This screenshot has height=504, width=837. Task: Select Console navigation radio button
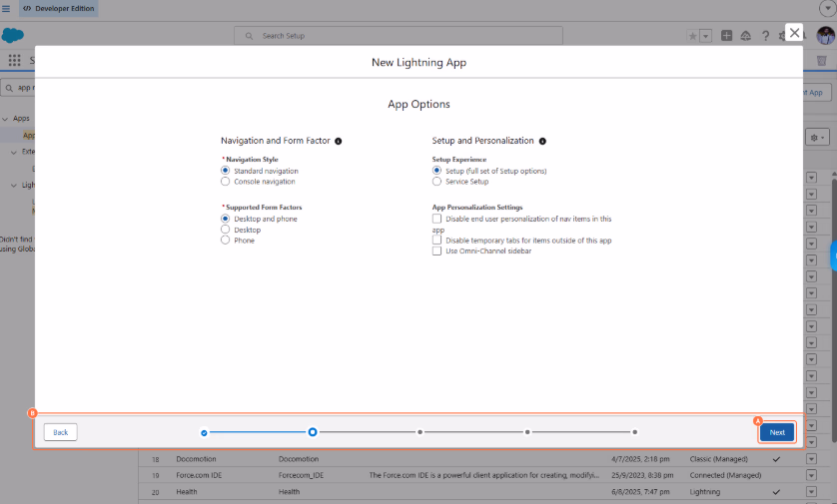(226, 182)
